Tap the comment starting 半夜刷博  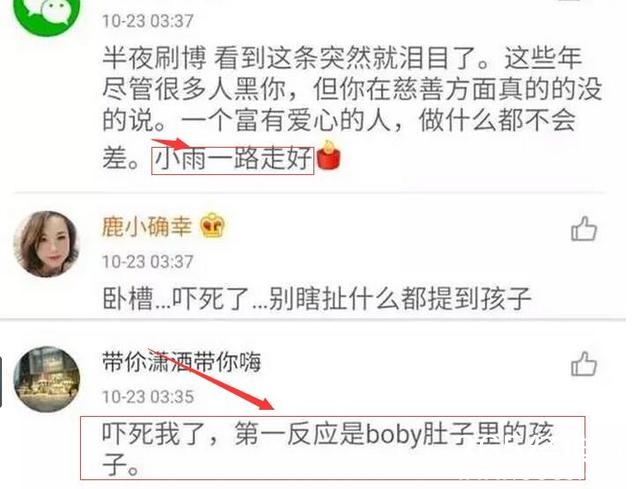pyautogui.click(x=352, y=108)
